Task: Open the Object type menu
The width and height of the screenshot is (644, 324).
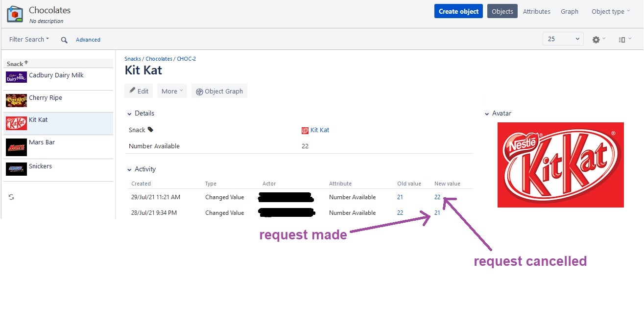Action: tap(609, 11)
